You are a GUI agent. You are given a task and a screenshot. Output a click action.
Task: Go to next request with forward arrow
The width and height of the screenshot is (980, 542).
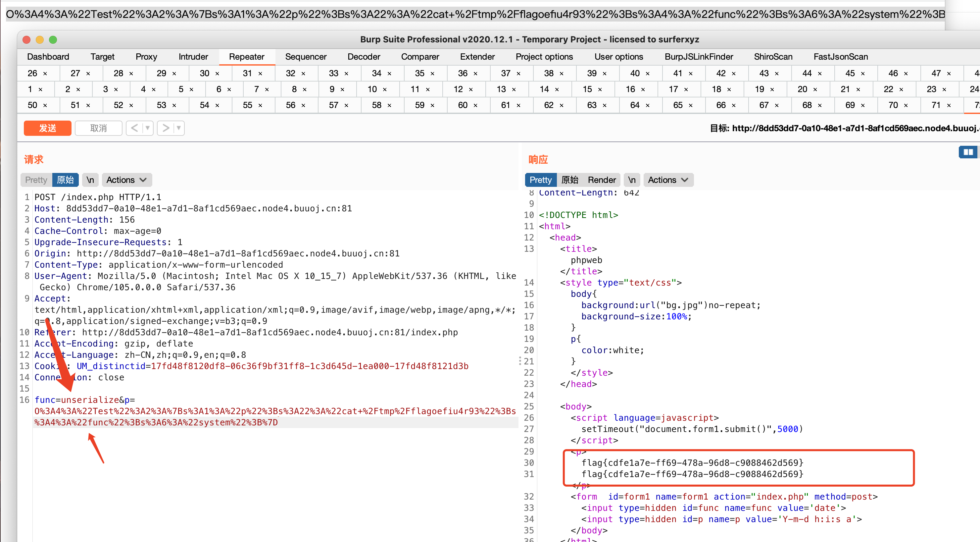coord(166,128)
